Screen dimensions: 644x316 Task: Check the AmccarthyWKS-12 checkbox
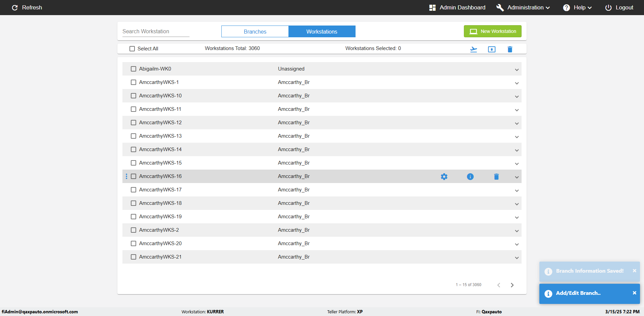click(133, 123)
